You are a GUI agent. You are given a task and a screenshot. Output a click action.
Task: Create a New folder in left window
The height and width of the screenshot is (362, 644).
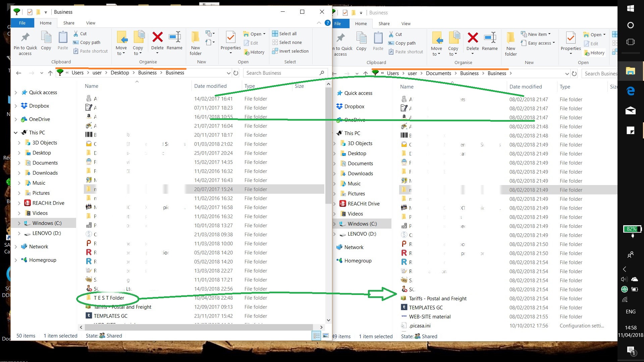195,43
